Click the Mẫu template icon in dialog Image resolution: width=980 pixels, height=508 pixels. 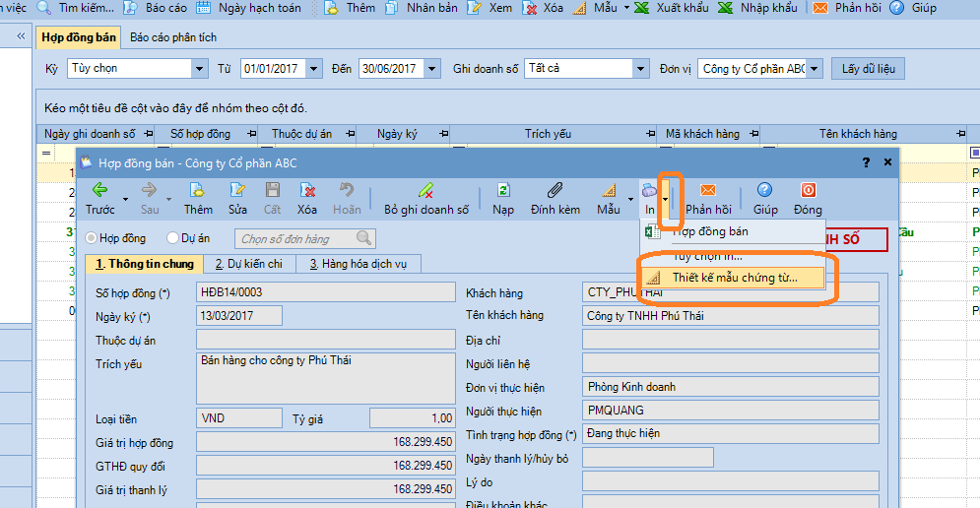609,190
